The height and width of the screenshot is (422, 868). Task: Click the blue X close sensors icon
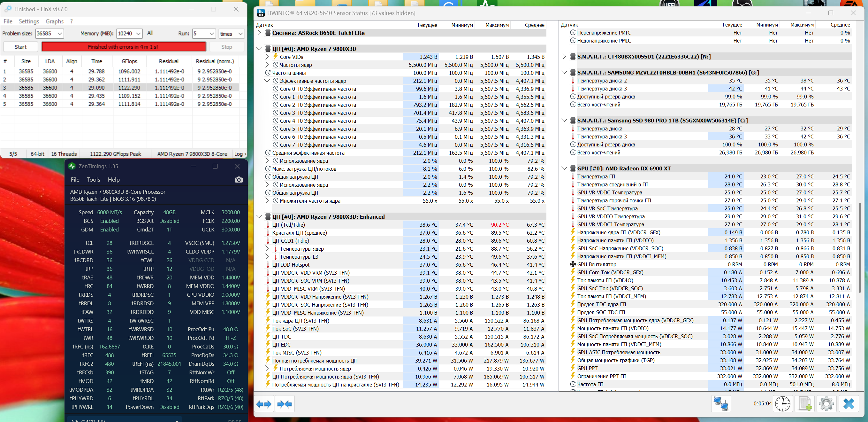[849, 403]
